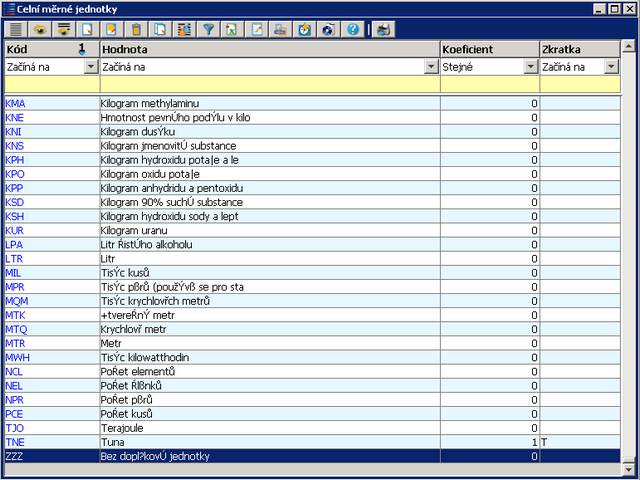Open the Koeficient 'Stejné' filter dropdown

pyautogui.click(x=529, y=67)
